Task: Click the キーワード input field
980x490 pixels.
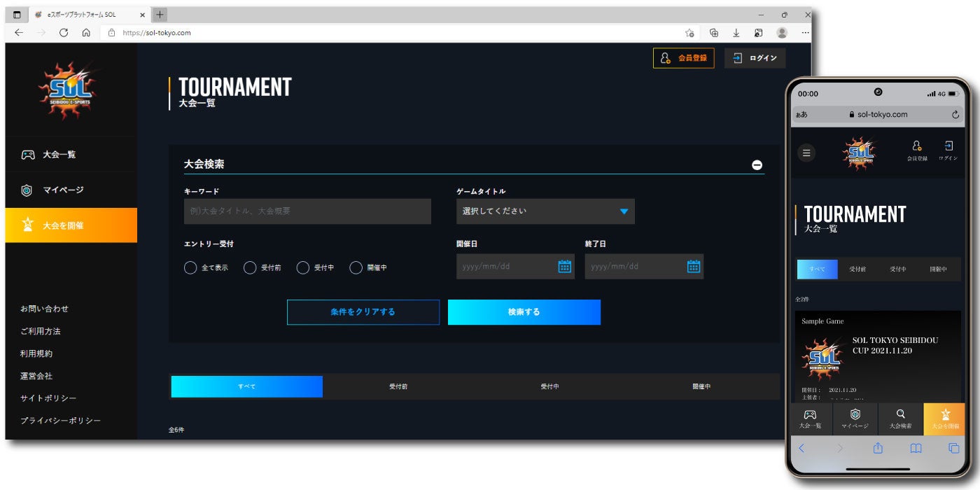Action: (307, 211)
